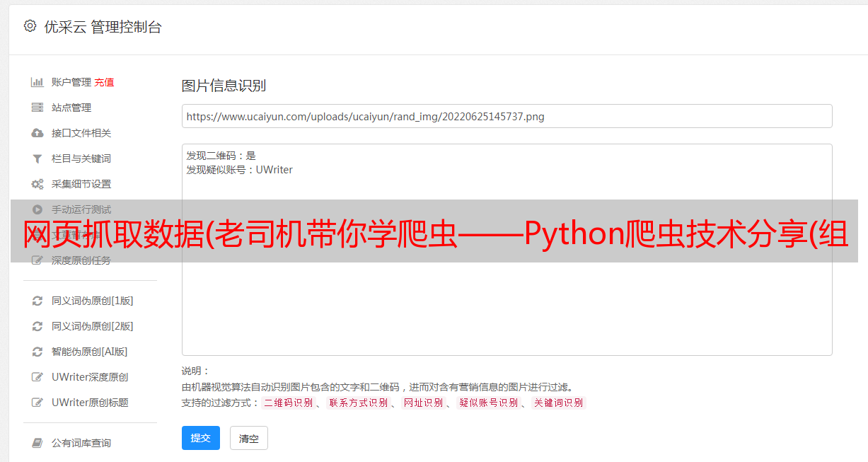Click the 网址识别 tag

[x=423, y=403]
